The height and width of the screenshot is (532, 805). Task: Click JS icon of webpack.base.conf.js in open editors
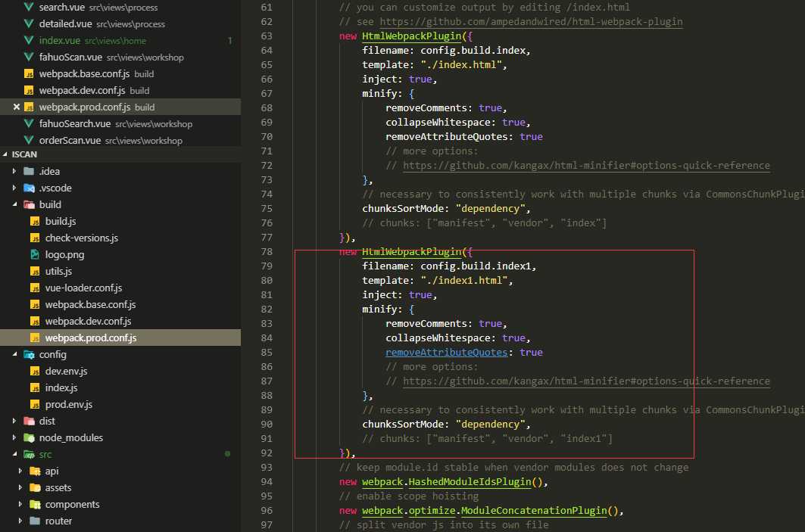(x=29, y=74)
